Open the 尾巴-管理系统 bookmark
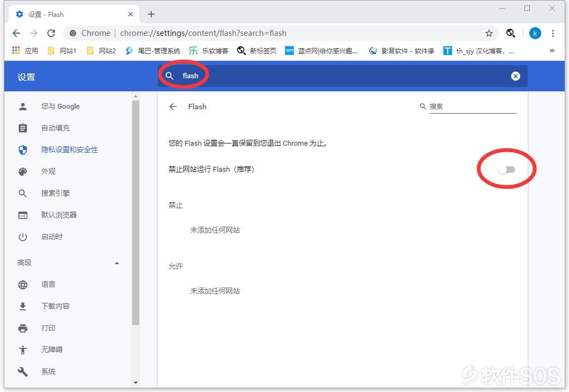This screenshot has width=569, height=392. tap(153, 51)
